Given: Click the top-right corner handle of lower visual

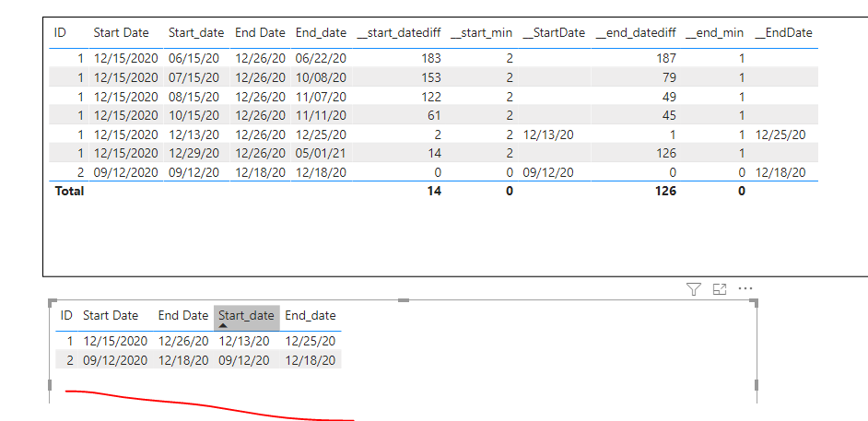Looking at the screenshot, I should (x=755, y=302).
